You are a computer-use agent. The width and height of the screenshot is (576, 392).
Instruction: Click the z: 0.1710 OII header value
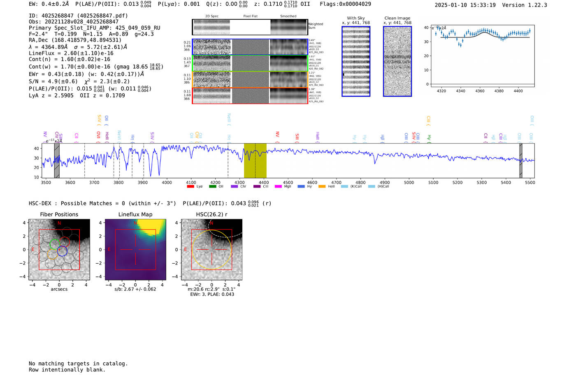(x=282, y=4)
